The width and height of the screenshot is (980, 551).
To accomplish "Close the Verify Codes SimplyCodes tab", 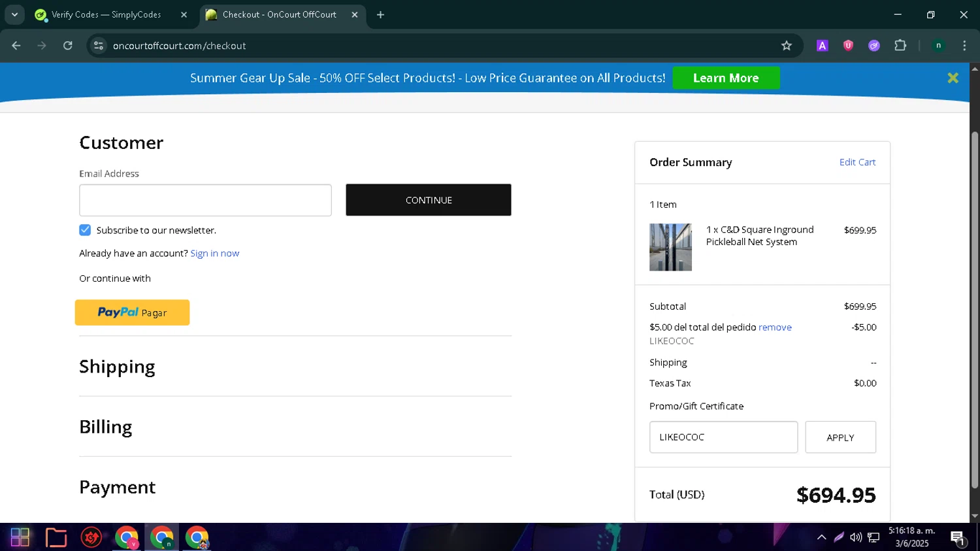I will (x=184, y=14).
